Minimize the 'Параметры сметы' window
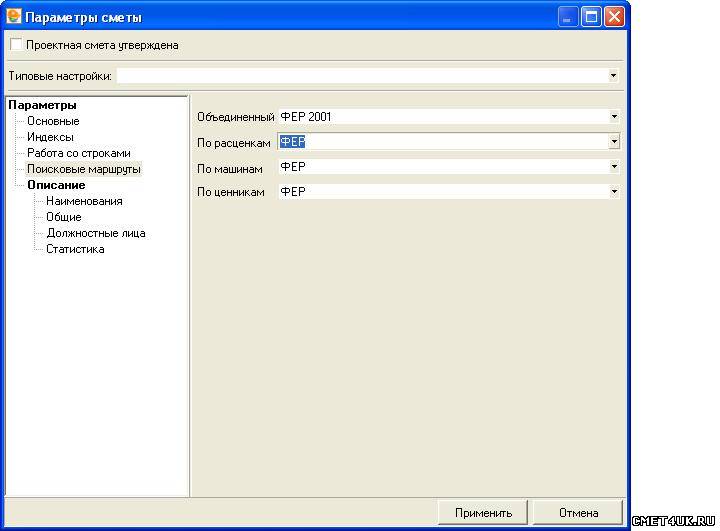 tap(568, 17)
